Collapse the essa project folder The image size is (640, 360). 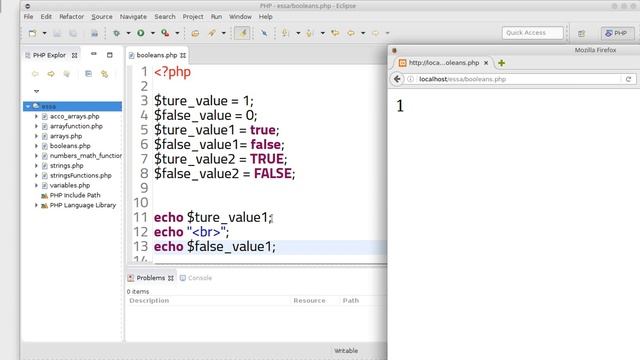(28, 107)
